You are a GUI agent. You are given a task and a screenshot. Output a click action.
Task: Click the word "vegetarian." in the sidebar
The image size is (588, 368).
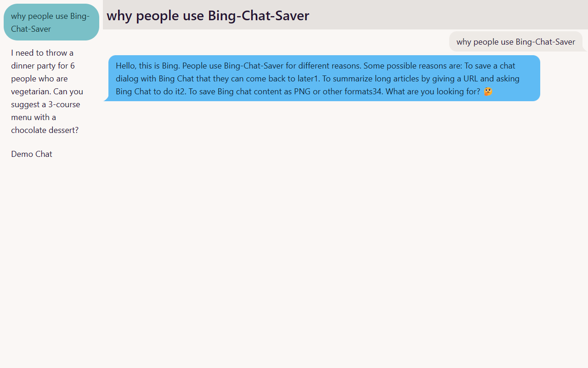[x=31, y=92]
